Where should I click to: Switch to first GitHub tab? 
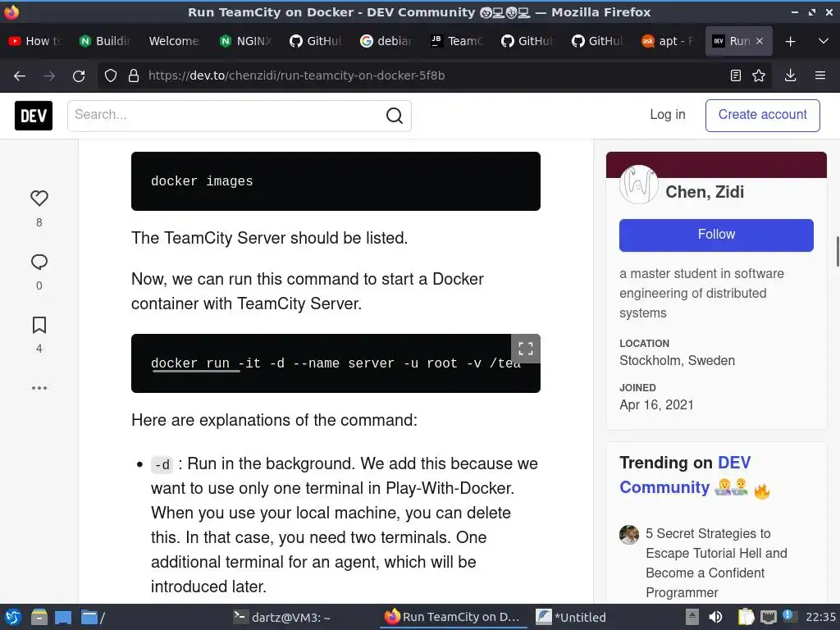(x=316, y=41)
